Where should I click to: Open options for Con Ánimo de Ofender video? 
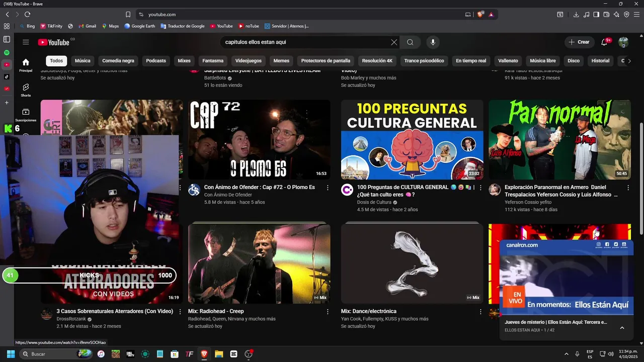(x=328, y=188)
